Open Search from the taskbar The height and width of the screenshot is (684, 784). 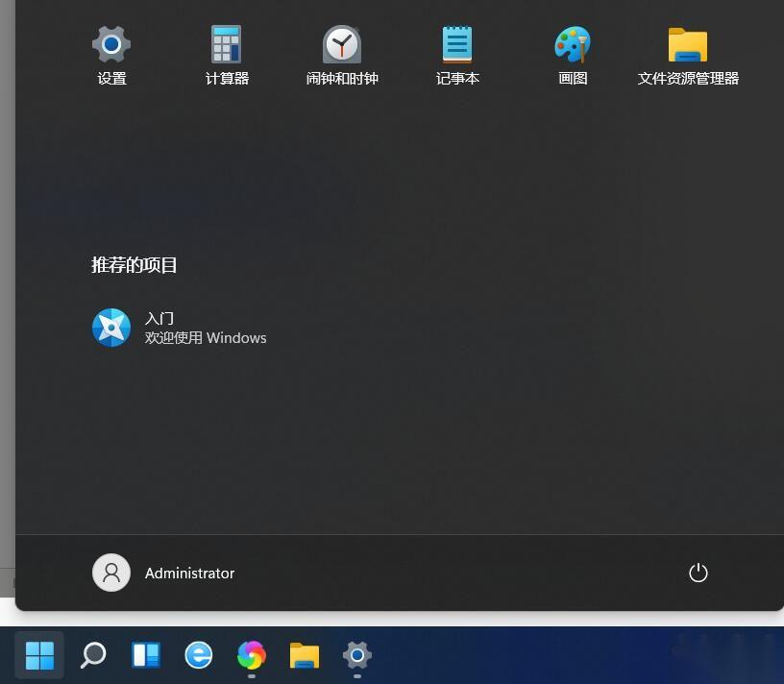[92, 657]
